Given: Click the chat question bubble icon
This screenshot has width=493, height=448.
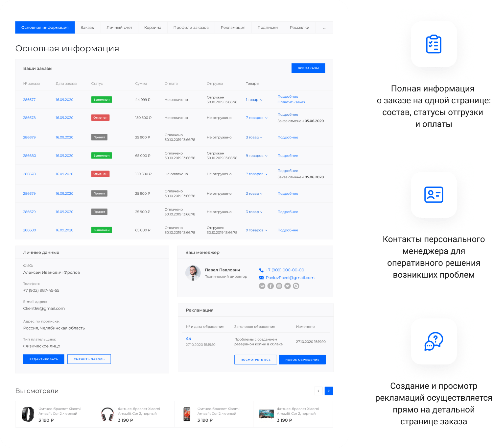Looking at the screenshot, I should click(x=434, y=341).
